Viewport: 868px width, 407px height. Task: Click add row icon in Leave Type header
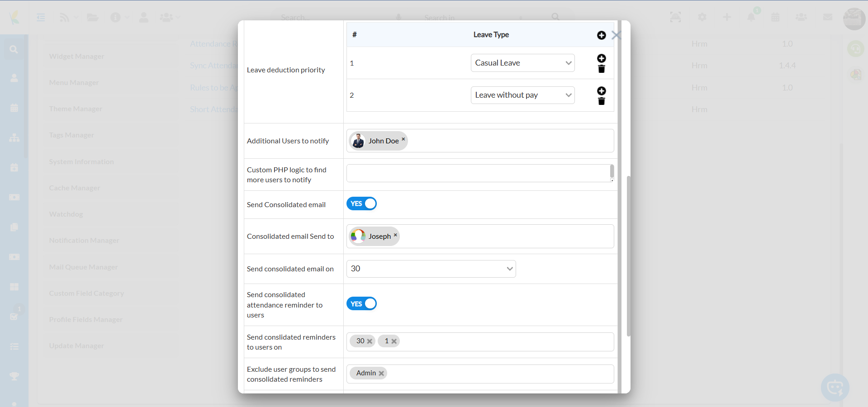(x=601, y=35)
